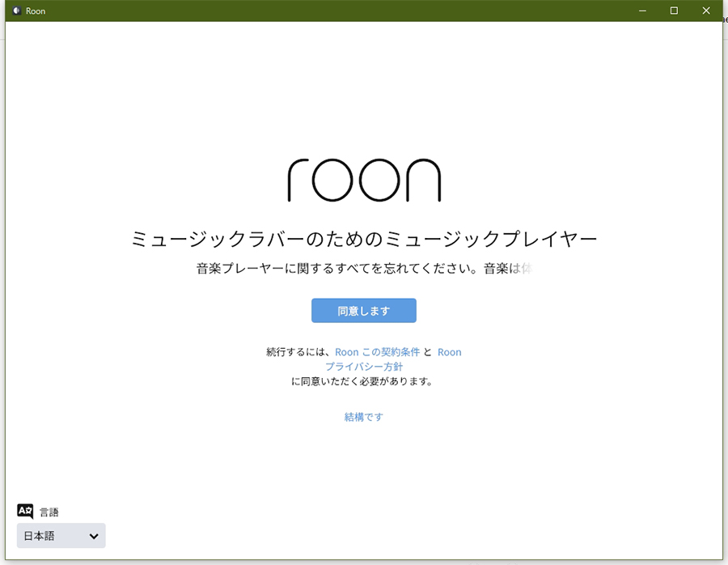Decline by clicking 結構です

(364, 417)
